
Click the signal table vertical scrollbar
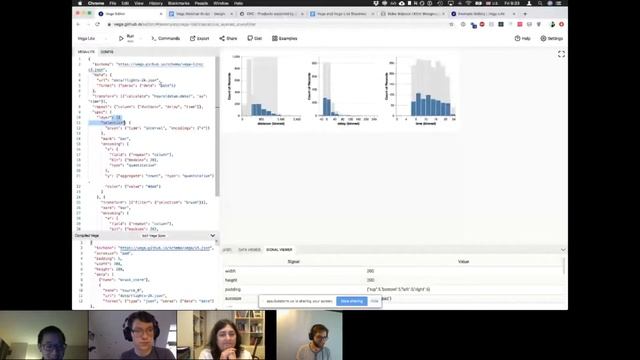[x=564, y=266]
